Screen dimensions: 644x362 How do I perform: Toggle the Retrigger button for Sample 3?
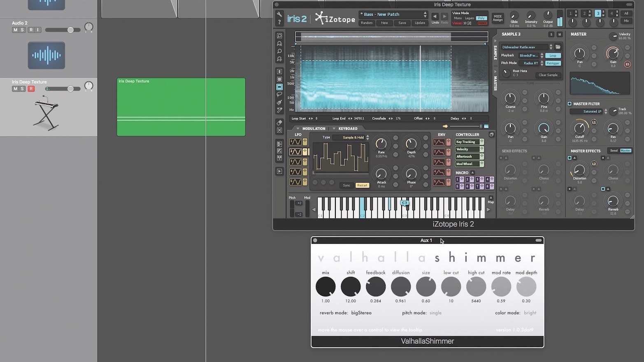553,63
